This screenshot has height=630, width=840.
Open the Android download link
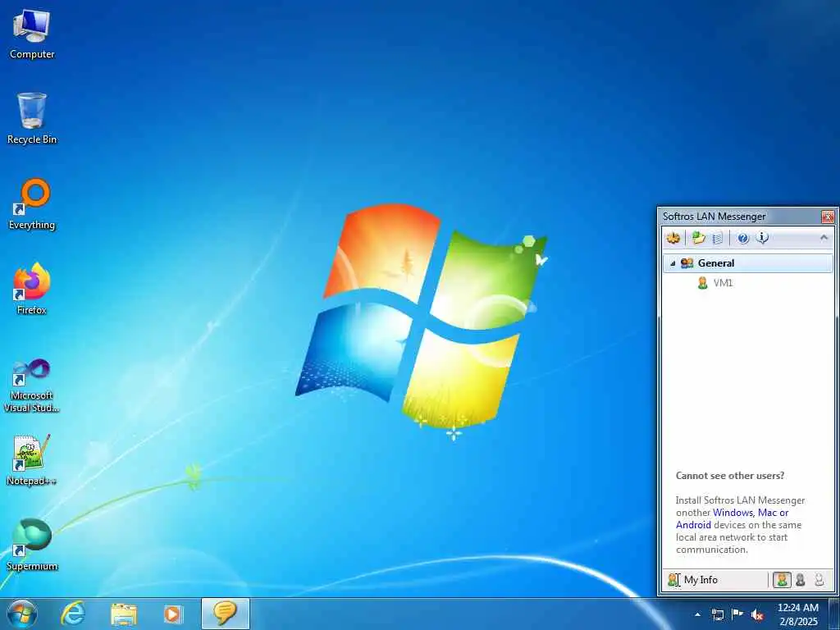point(693,525)
